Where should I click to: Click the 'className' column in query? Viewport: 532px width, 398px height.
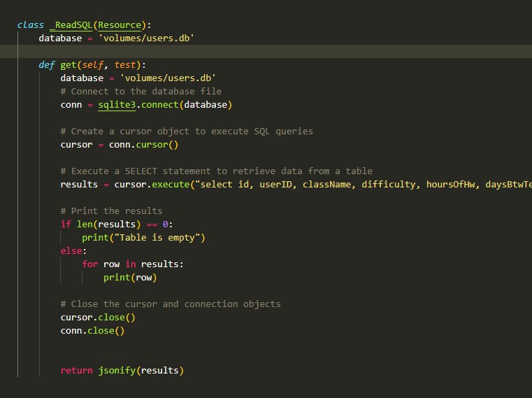[326, 185]
